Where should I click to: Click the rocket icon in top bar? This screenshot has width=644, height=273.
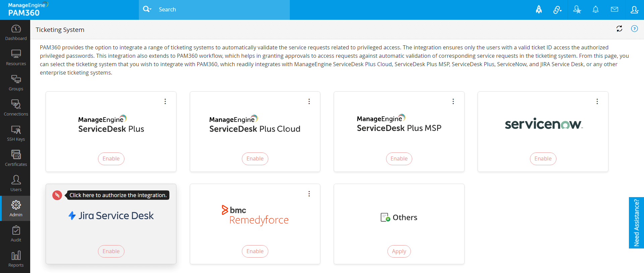[539, 9]
